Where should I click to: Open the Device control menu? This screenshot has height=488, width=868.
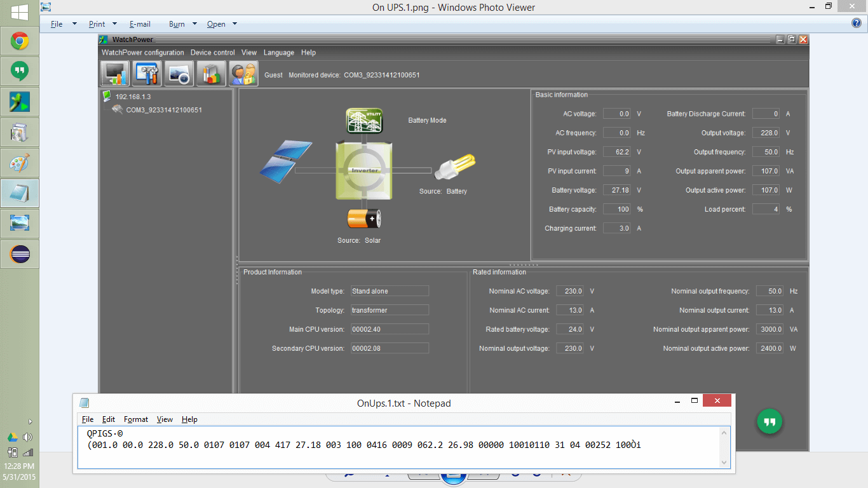pyautogui.click(x=213, y=53)
